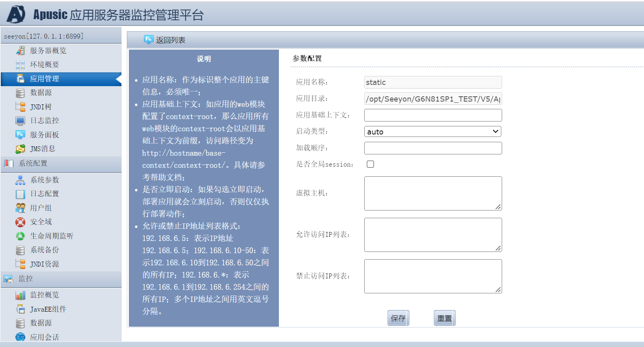
Task: Open the 系统备份 entry
Action: click(x=45, y=250)
